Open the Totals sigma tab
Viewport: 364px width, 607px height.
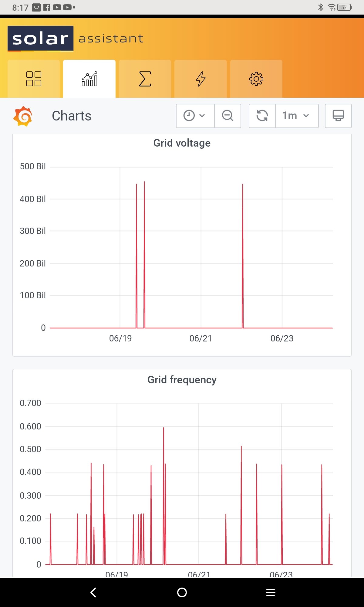pos(145,79)
